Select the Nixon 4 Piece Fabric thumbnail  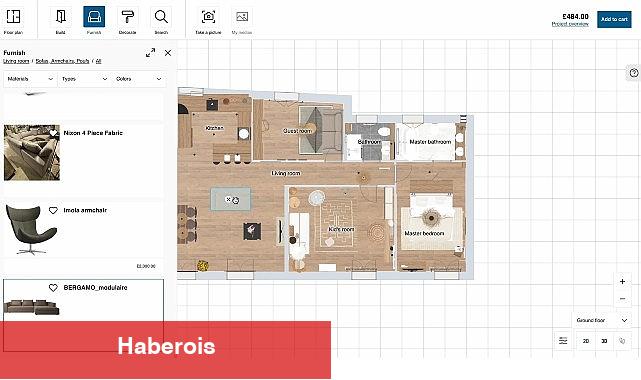tap(32, 153)
